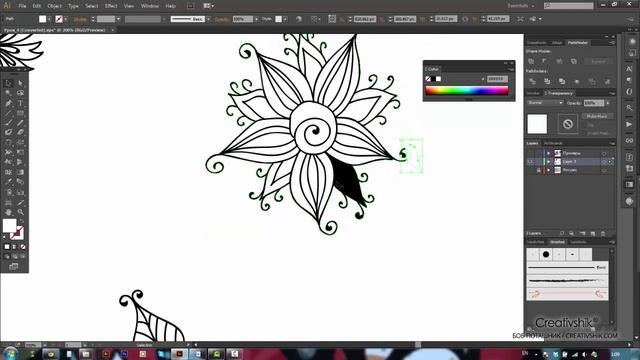The width and height of the screenshot is (640, 360).
Task: Toggle the Invert Mask checkbox
Action: 584,133
